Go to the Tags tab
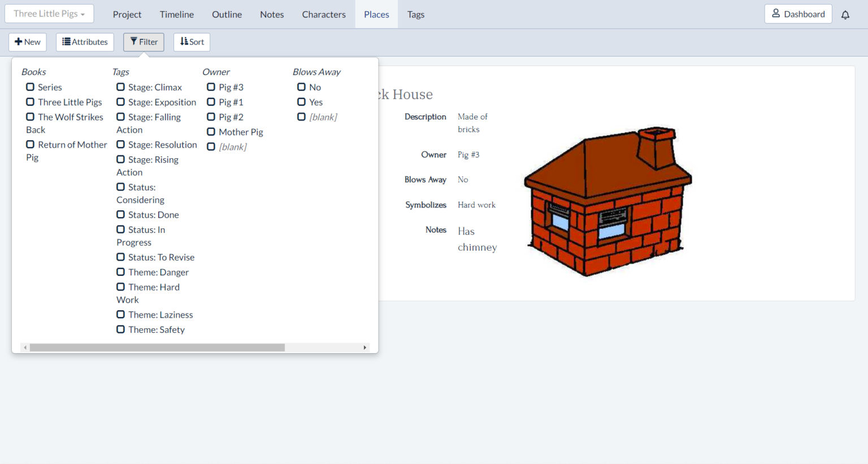The width and height of the screenshot is (868, 464). (415, 15)
